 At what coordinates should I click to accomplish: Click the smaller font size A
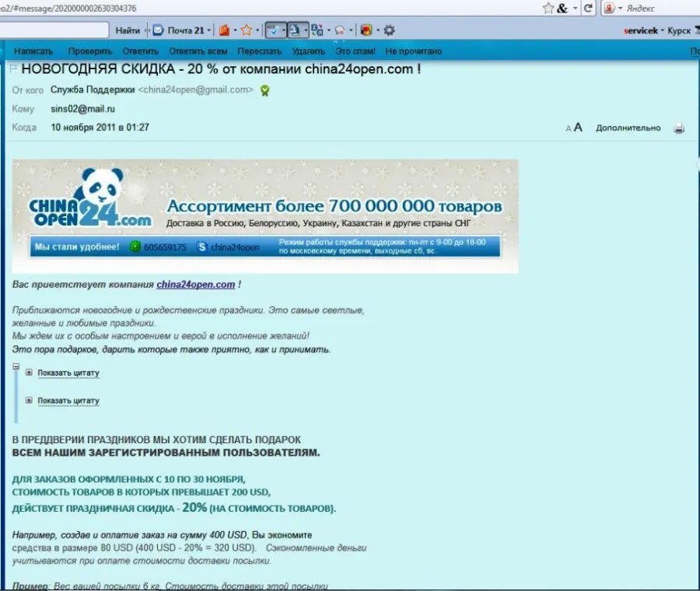pos(569,128)
